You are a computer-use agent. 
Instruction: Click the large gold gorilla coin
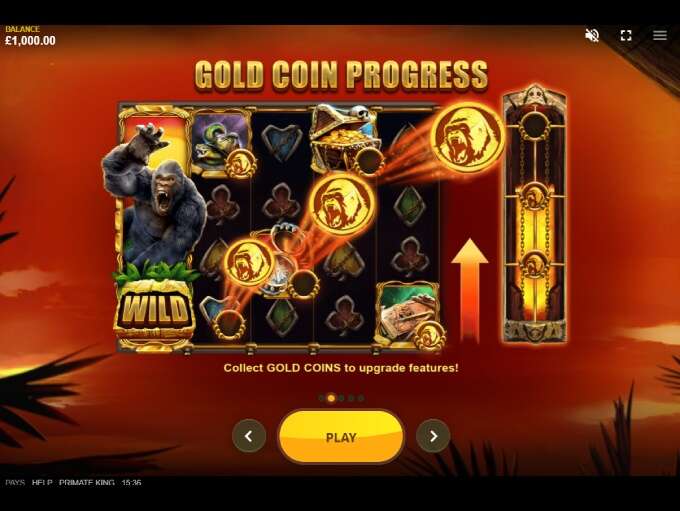[468, 136]
